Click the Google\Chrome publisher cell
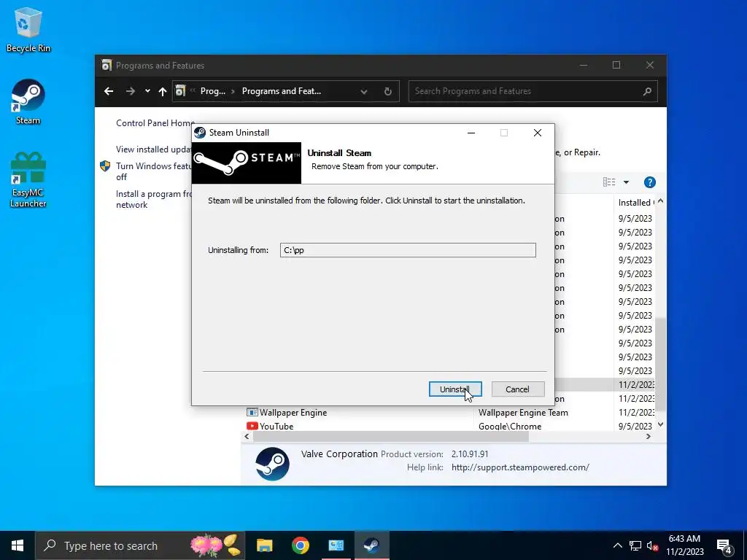Image resolution: width=747 pixels, height=560 pixels. [510, 426]
